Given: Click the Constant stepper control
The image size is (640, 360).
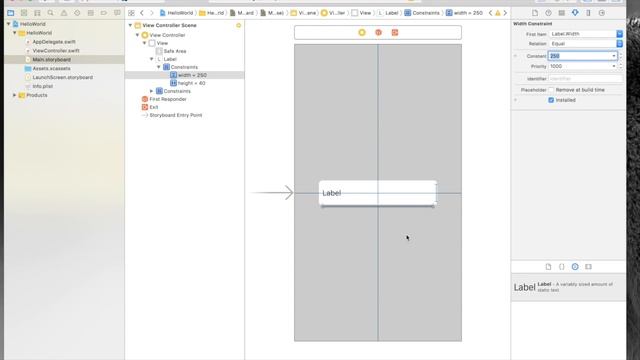Looking at the screenshot, I should click(x=621, y=56).
